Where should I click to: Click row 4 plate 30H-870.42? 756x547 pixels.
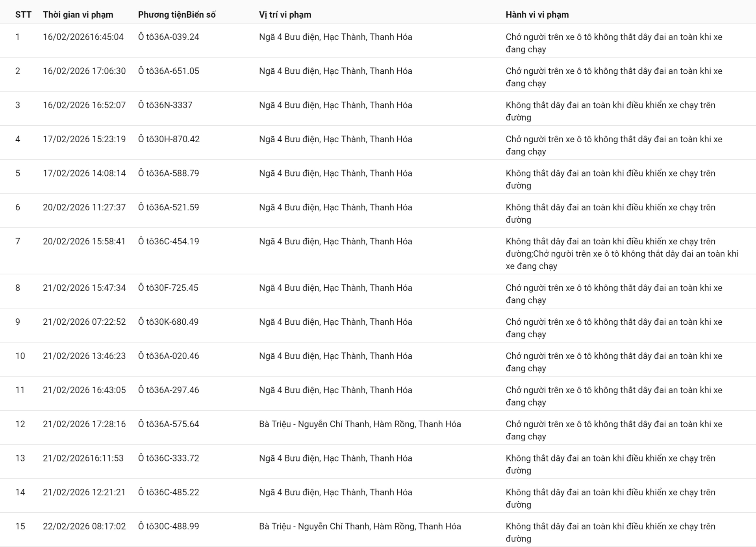tap(169, 139)
